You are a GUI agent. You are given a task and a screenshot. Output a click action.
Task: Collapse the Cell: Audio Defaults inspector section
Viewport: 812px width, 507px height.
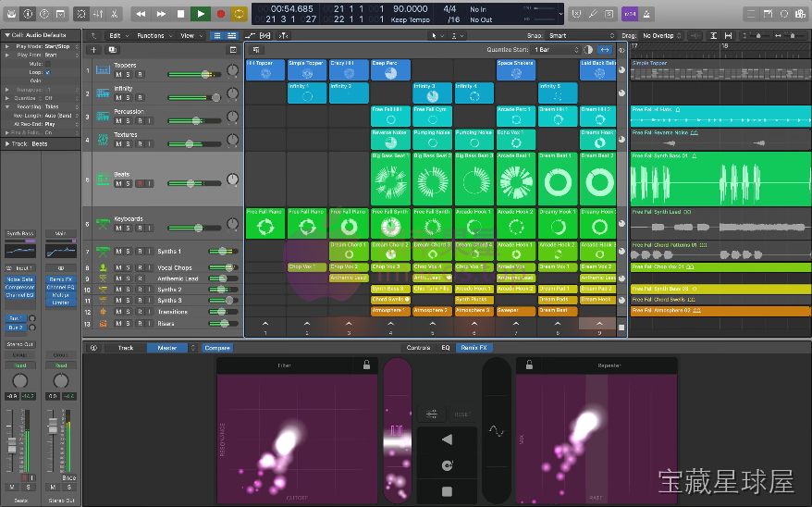(x=7, y=35)
